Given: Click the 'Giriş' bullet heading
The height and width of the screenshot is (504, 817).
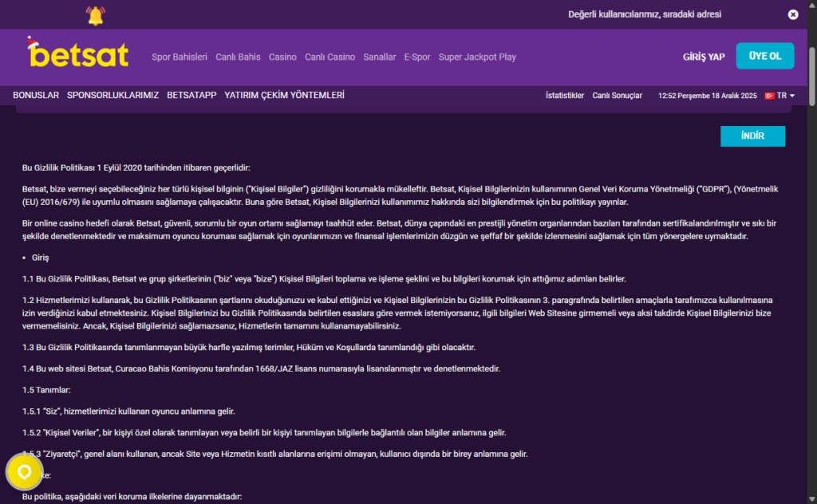Looking at the screenshot, I should click(x=40, y=258).
